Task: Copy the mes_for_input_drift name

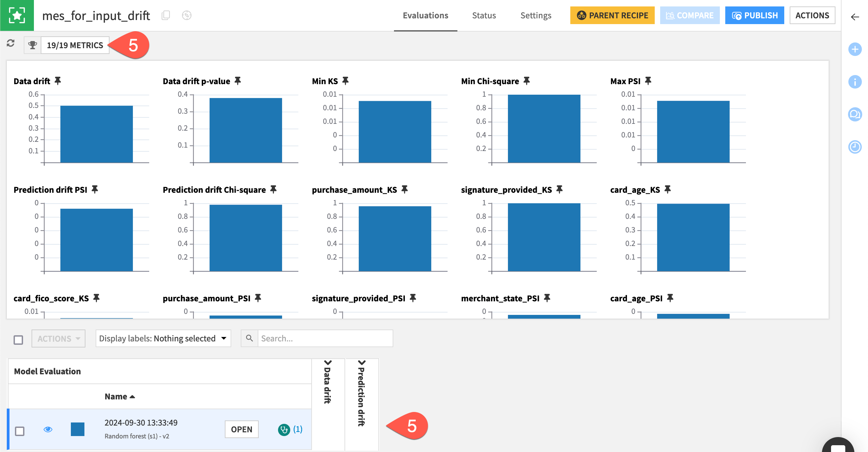Action: click(166, 15)
